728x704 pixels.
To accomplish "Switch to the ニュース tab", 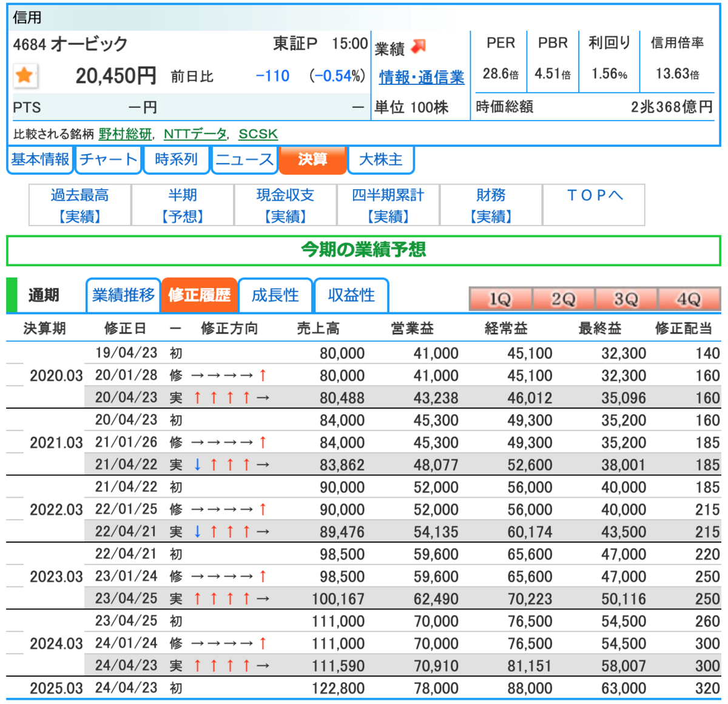I will pyautogui.click(x=244, y=159).
